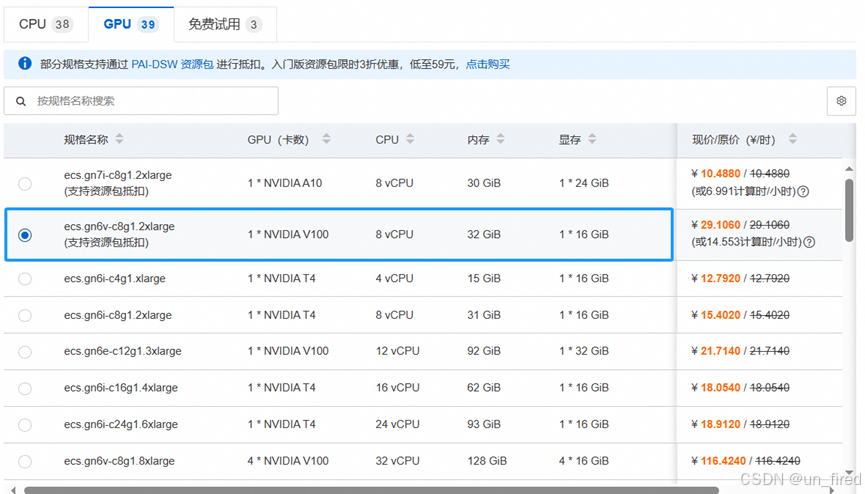Click the 1 * NVIDIA A10 cell
Screen dimensions: 865x494
point(285,183)
